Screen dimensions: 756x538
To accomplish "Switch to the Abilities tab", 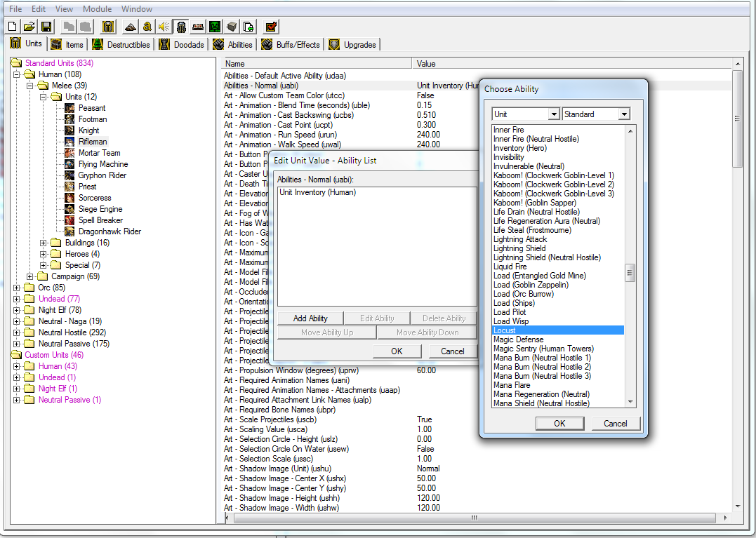I will [x=233, y=45].
